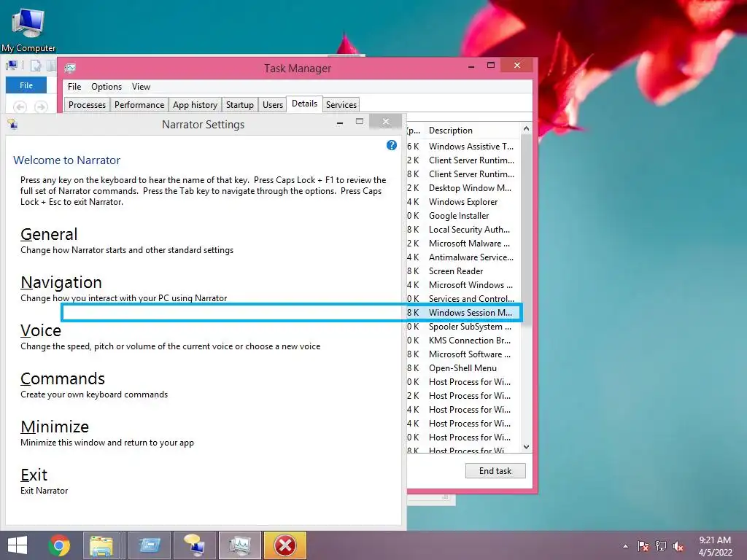
Task: Open Action Center flag tray icon
Action: click(643, 546)
